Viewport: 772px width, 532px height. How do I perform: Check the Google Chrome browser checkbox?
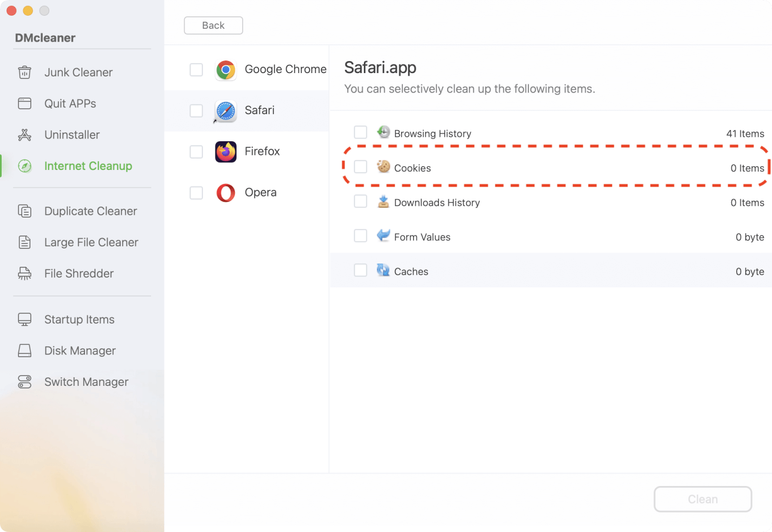(x=196, y=70)
